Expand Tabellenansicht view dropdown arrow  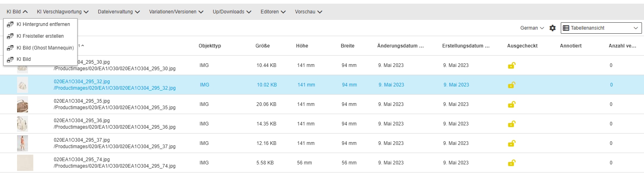coord(635,28)
